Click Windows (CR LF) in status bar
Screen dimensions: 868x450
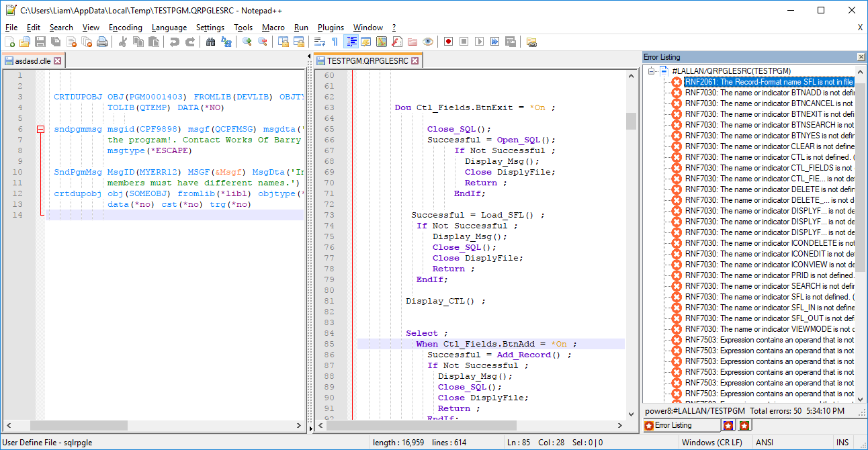click(x=711, y=442)
